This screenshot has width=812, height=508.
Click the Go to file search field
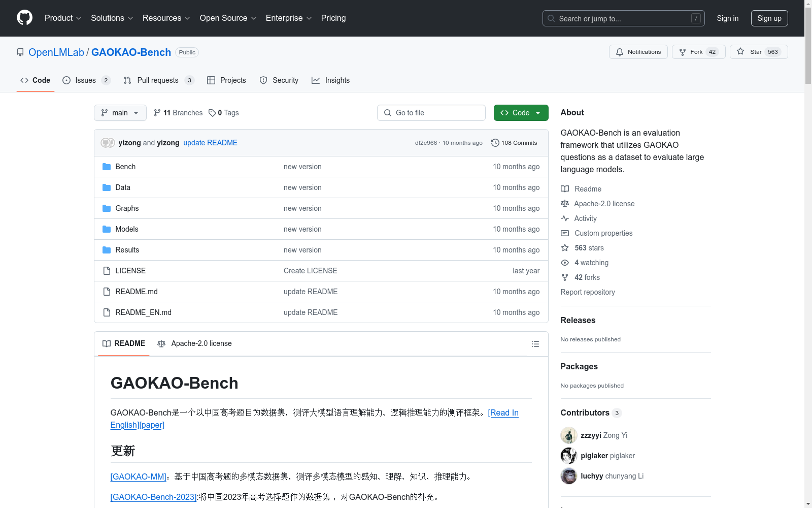431,113
